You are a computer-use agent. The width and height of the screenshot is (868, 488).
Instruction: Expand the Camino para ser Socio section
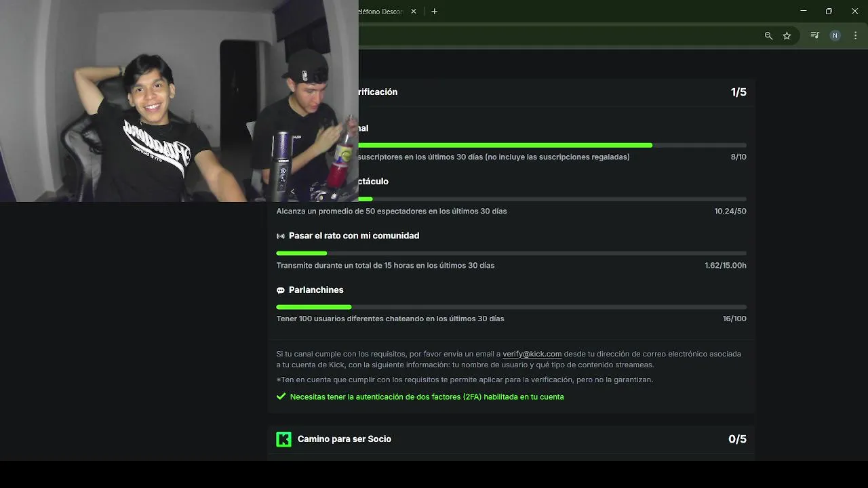pyautogui.click(x=511, y=439)
